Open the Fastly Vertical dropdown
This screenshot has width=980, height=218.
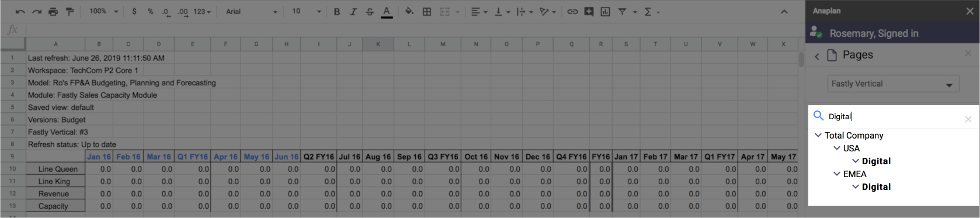coord(893,84)
